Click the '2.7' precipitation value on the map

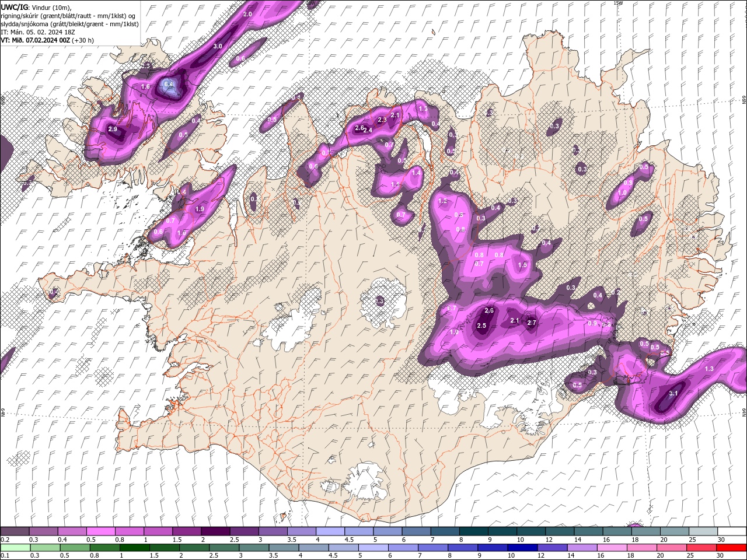click(x=532, y=323)
